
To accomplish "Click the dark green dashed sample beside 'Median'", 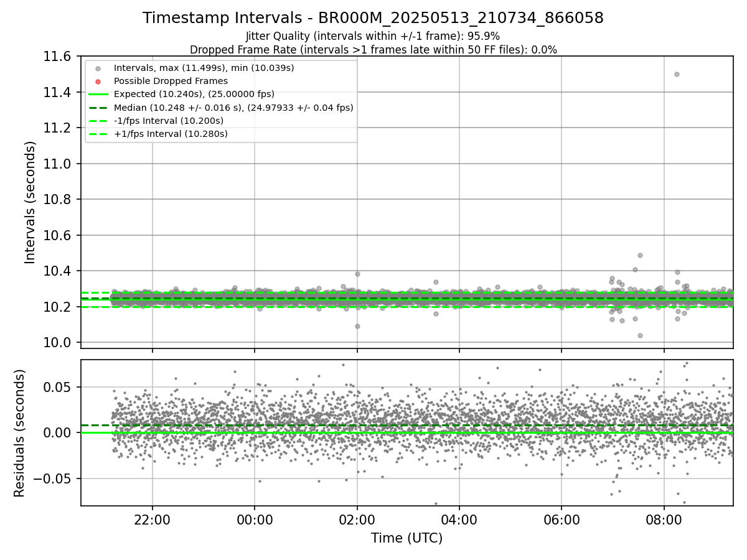I will click(x=98, y=107).
